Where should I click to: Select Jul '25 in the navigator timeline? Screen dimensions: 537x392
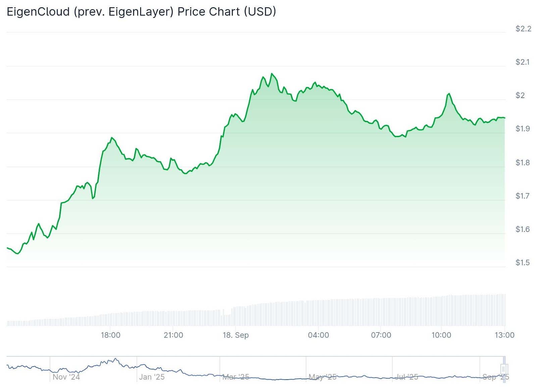coord(406,377)
